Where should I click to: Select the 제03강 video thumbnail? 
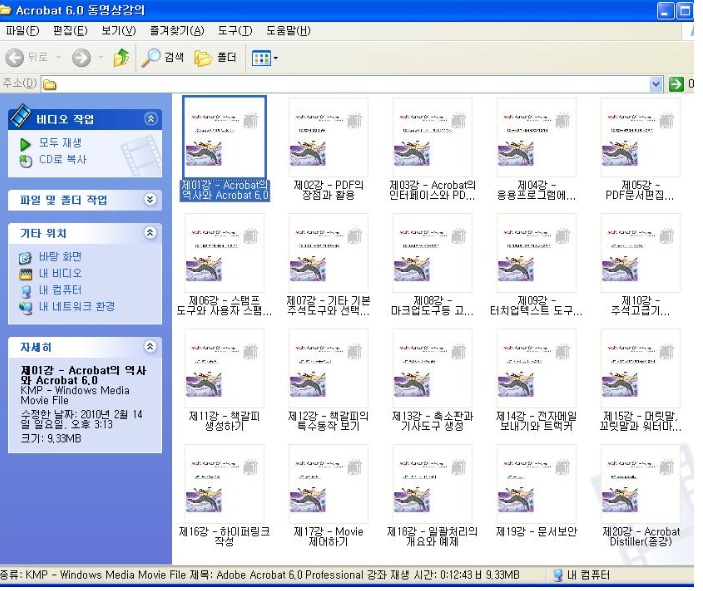(432, 137)
